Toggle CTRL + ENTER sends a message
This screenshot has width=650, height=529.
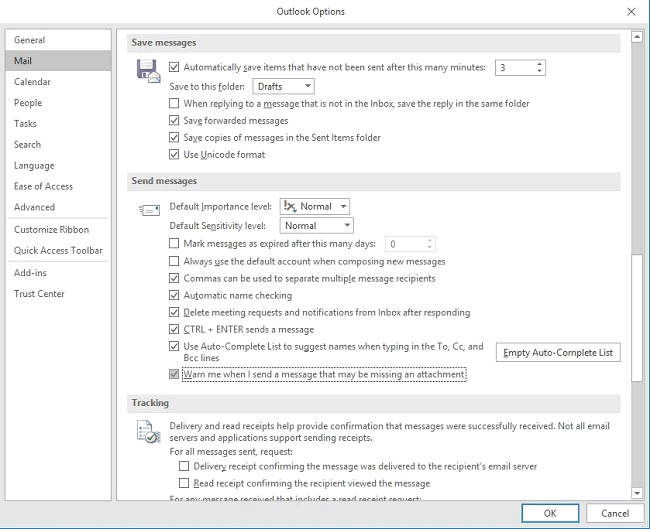click(174, 329)
